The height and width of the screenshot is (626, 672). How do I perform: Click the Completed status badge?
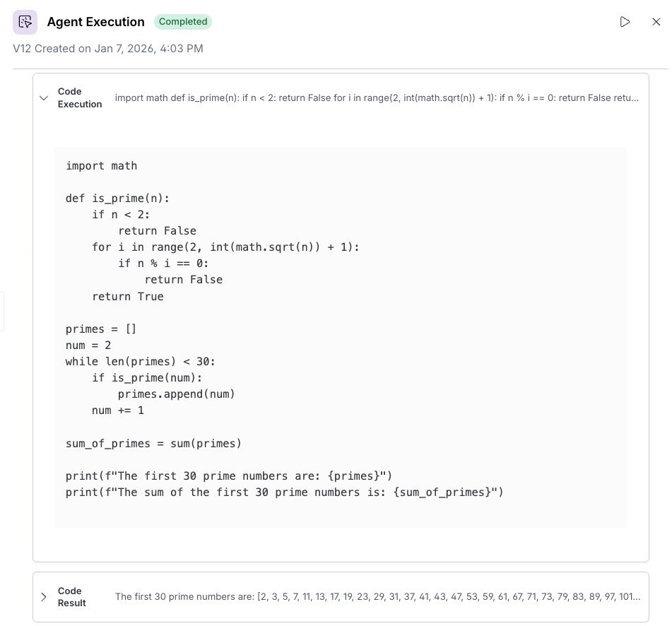click(x=183, y=22)
